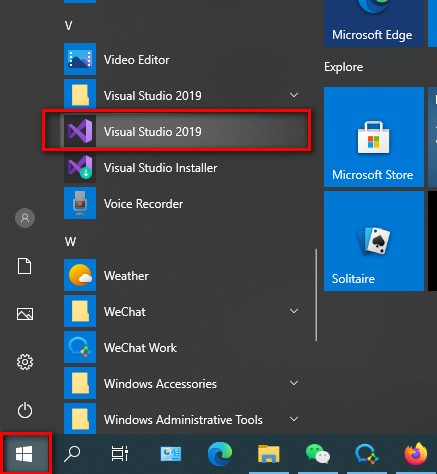Open the Pictures sidebar icon

pos(25,314)
